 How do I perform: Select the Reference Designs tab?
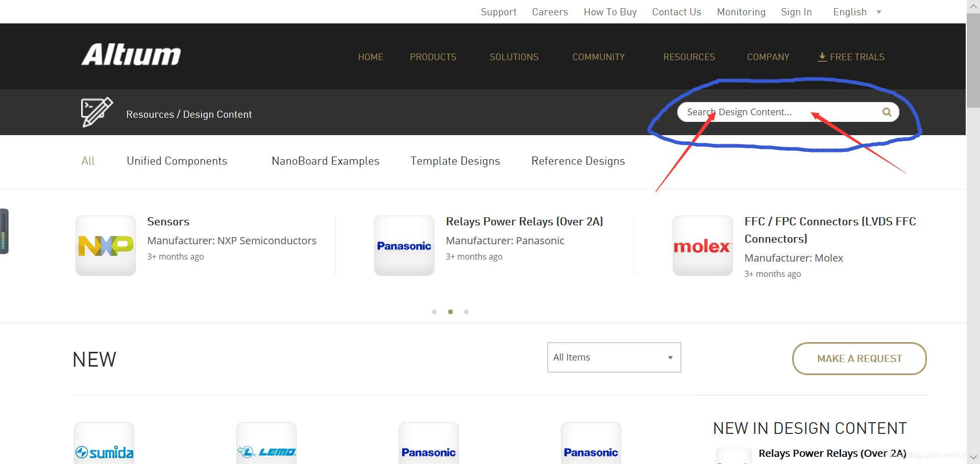[x=578, y=161]
